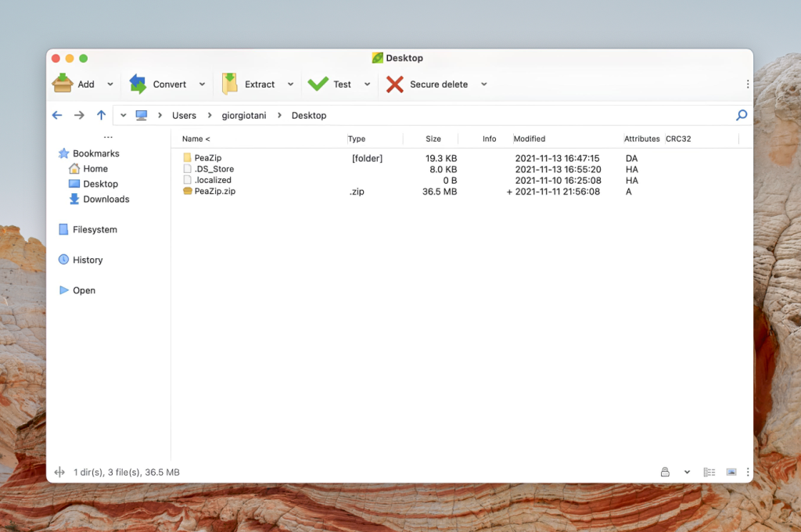Open the toolbar overflow three-dot menu

(x=748, y=84)
